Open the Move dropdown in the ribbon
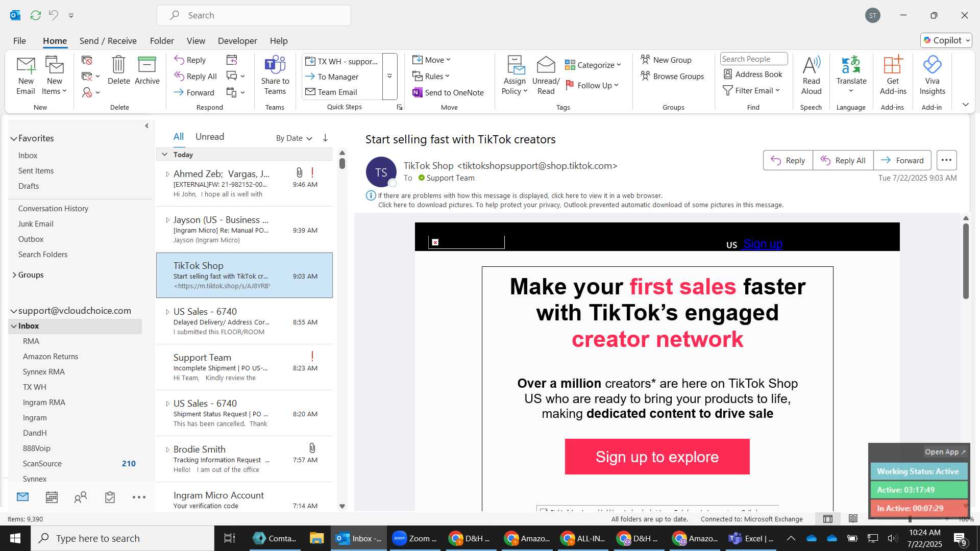 click(x=432, y=60)
